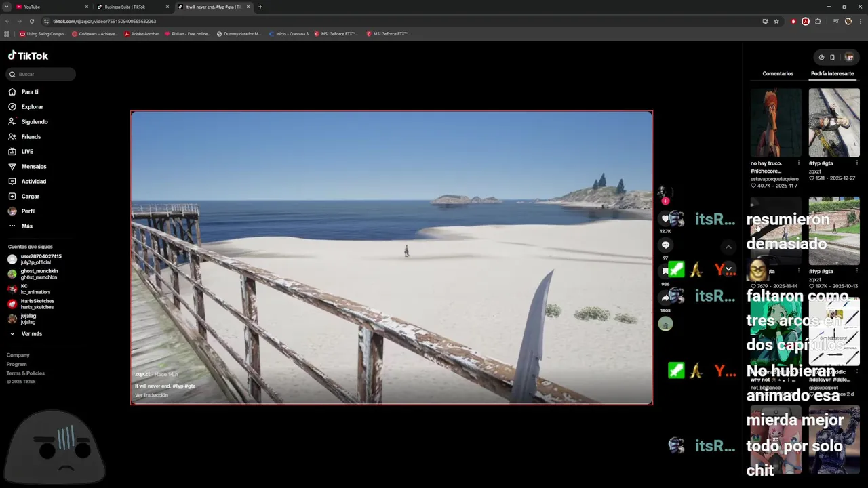868x488 pixels.
Task: Switch to the Podría interesarte tab
Action: (832, 73)
